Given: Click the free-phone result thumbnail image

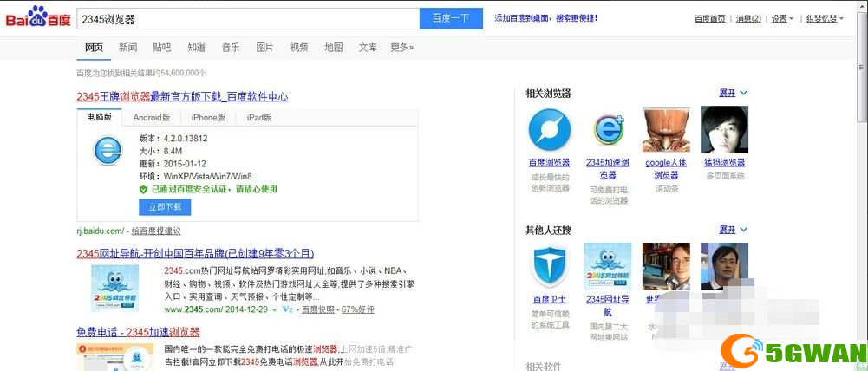Looking at the screenshot, I should point(115,357).
